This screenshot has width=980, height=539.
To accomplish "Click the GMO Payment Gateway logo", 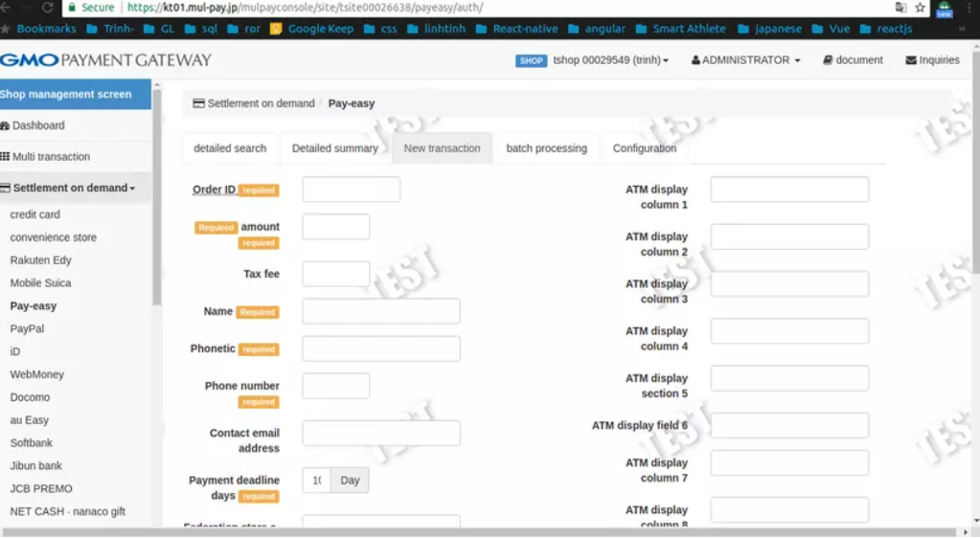I will point(105,60).
